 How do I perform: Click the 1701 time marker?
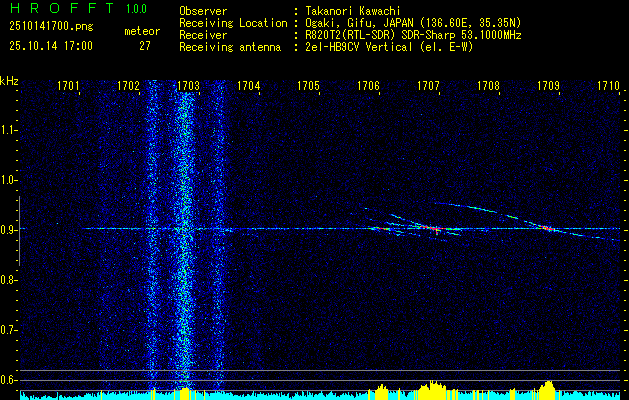point(68,86)
